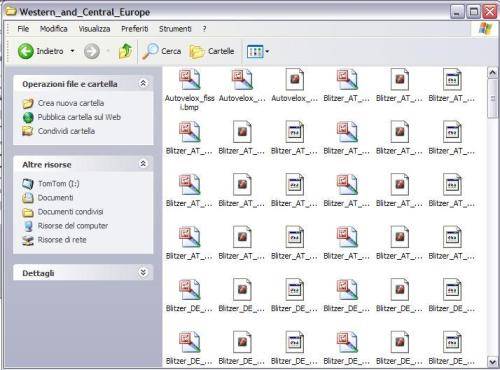Click the scrollbar down arrow

492,362
